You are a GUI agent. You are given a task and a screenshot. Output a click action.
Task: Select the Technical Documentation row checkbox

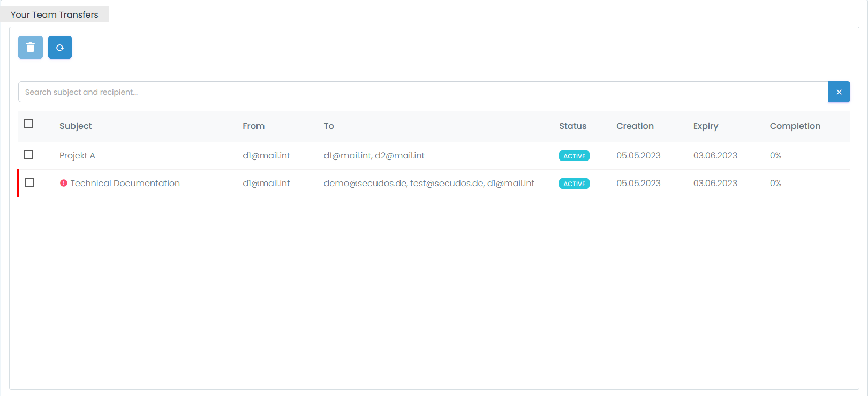(x=29, y=183)
